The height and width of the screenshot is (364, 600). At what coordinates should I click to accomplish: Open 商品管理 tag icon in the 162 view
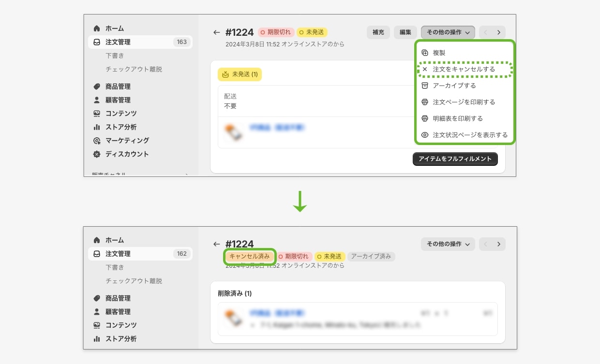click(97, 298)
